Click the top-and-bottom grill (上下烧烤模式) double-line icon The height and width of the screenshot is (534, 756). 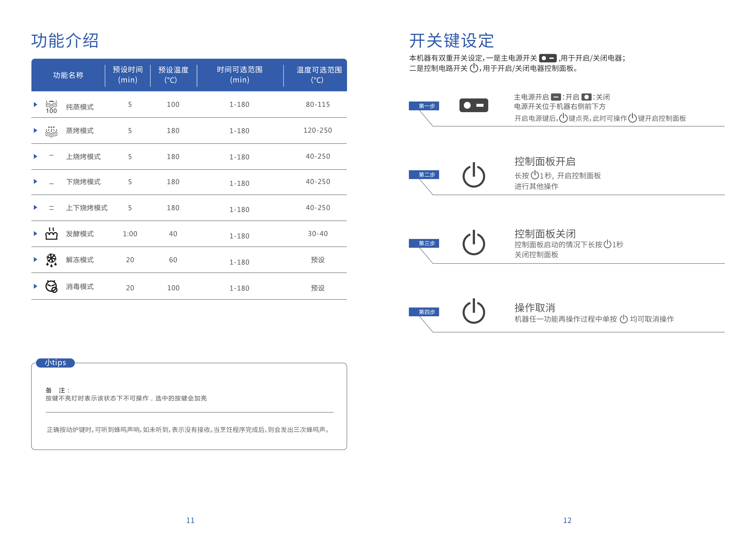pyautogui.click(x=51, y=208)
